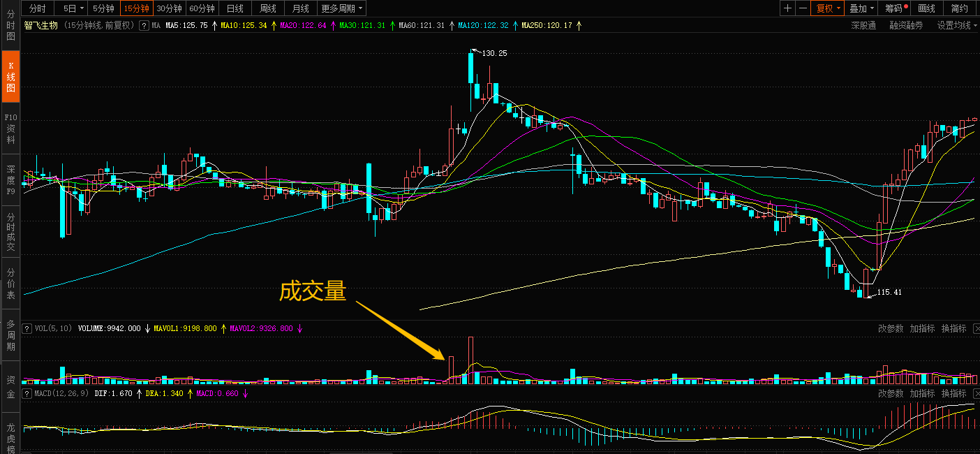Click 换指标 in the VOL panel
980x454 pixels.
point(953,328)
